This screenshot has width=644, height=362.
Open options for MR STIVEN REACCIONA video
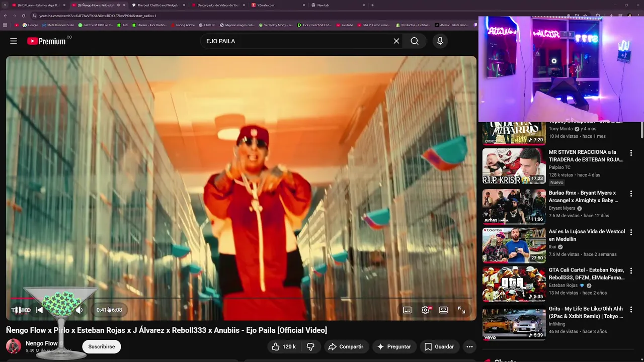click(631, 152)
